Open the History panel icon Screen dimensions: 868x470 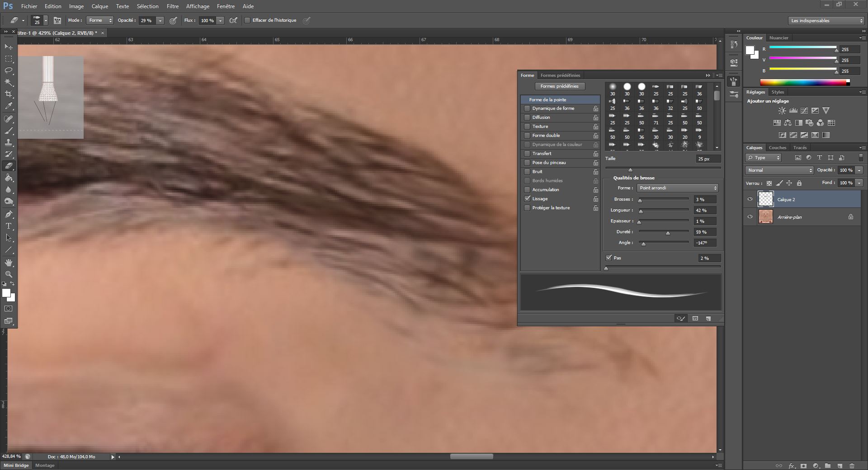click(734, 45)
